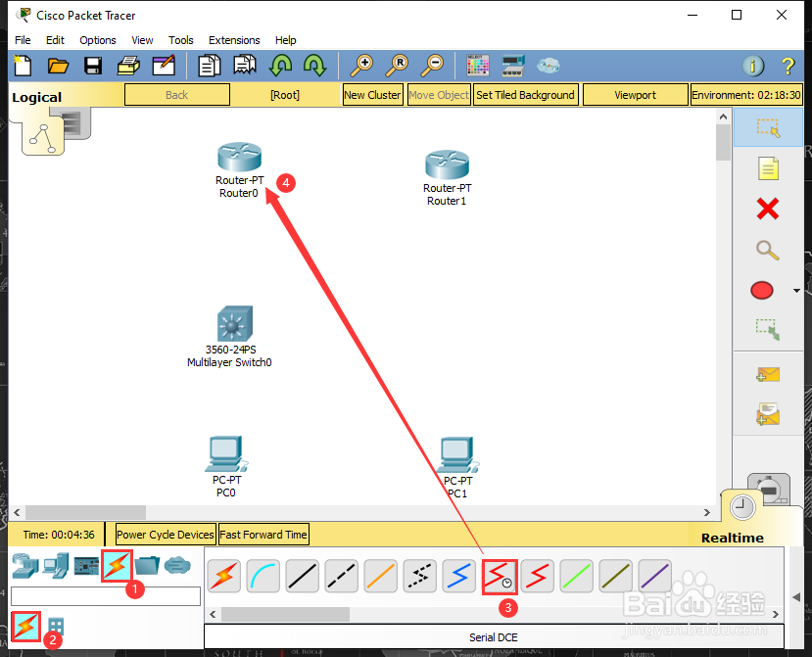
Task: Click the Print toolbar icon
Action: pyautogui.click(x=128, y=66)
